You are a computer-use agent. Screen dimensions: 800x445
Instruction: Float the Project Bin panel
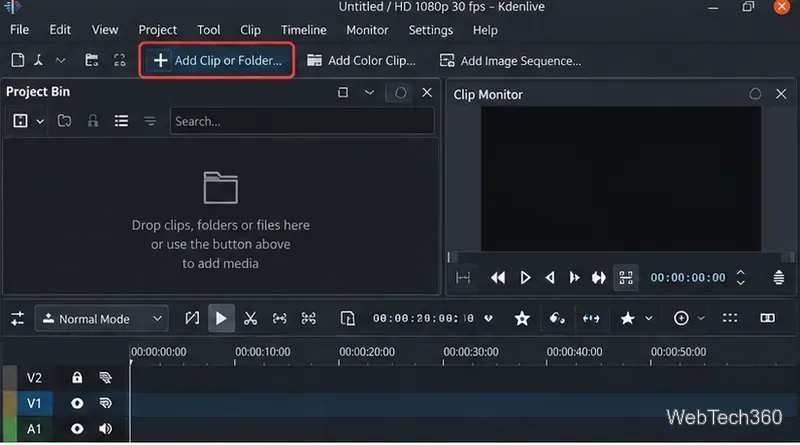pyautogui.click(x=343, y=92)
